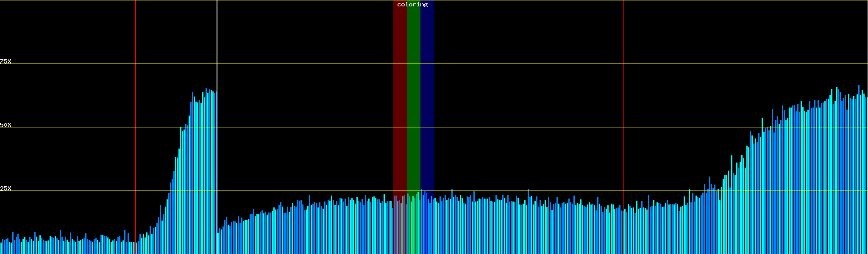Click the tallest bar near the right edge
This screenshot has height=254, width=868.
[x=859, y=169]
